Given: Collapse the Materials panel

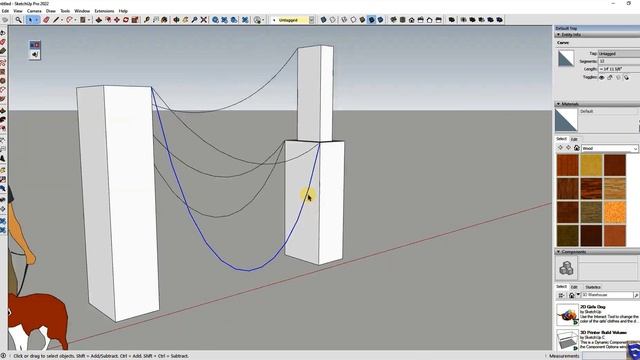Looking at the screenshot, I should tap(558, 104).
